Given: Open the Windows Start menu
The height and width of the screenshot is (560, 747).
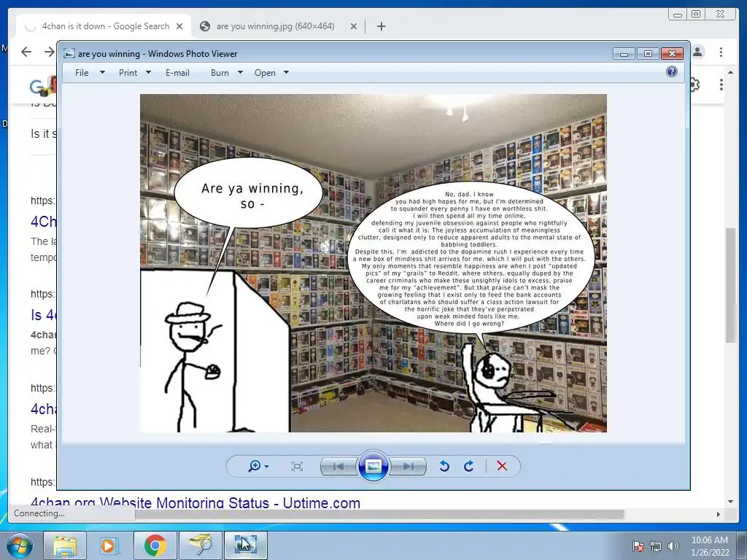Looking at the screenshot, I should click(x=20, y=545).
